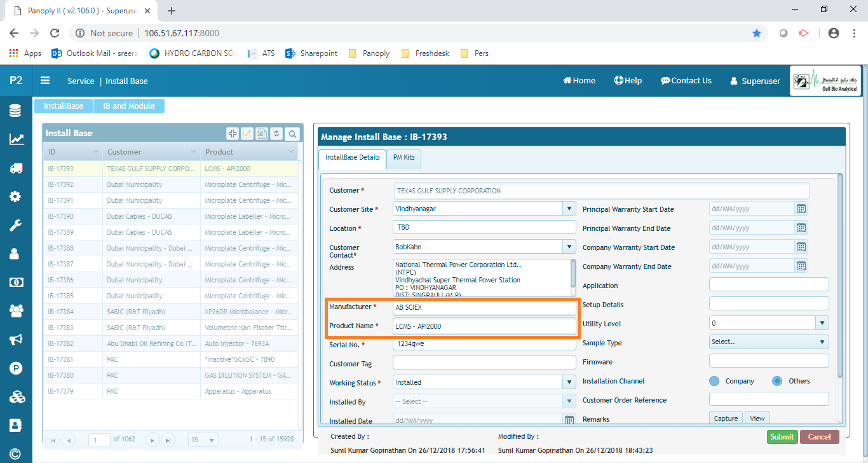Open the line chart sidebar icon
The image size is (868, 463).
(15, 139)
